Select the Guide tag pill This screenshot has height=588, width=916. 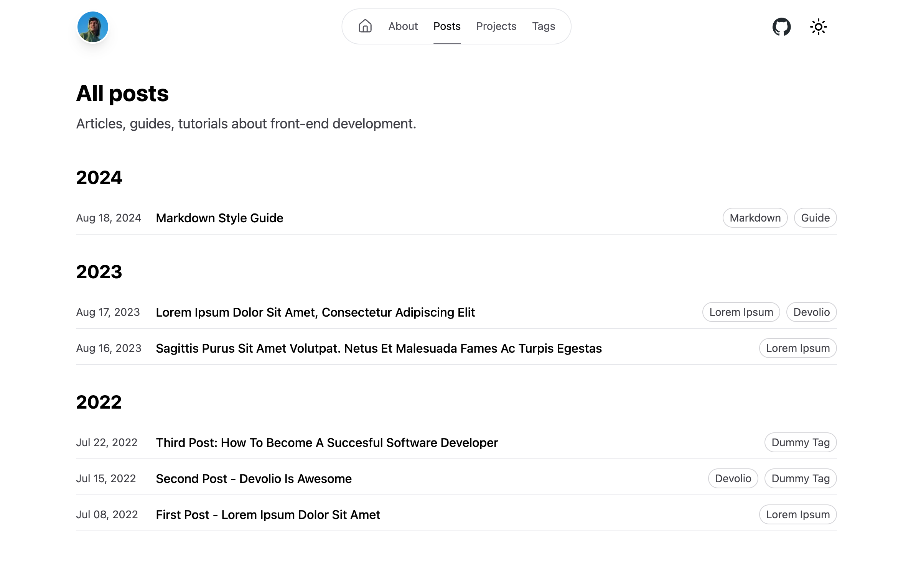[815, 218]
